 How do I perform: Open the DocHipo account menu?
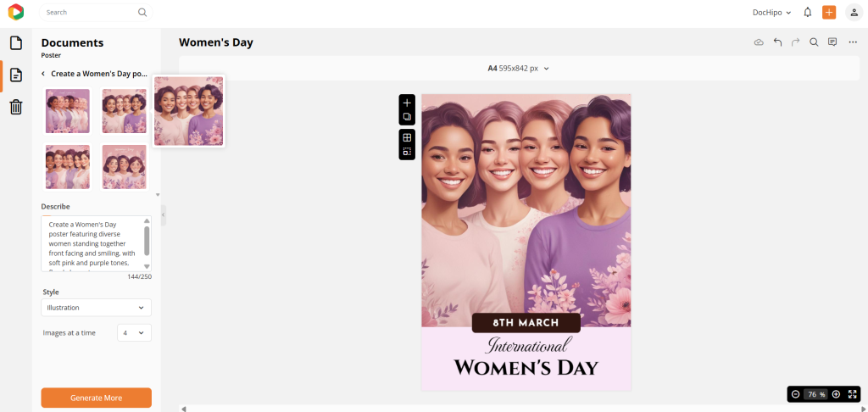pos(771,12)
